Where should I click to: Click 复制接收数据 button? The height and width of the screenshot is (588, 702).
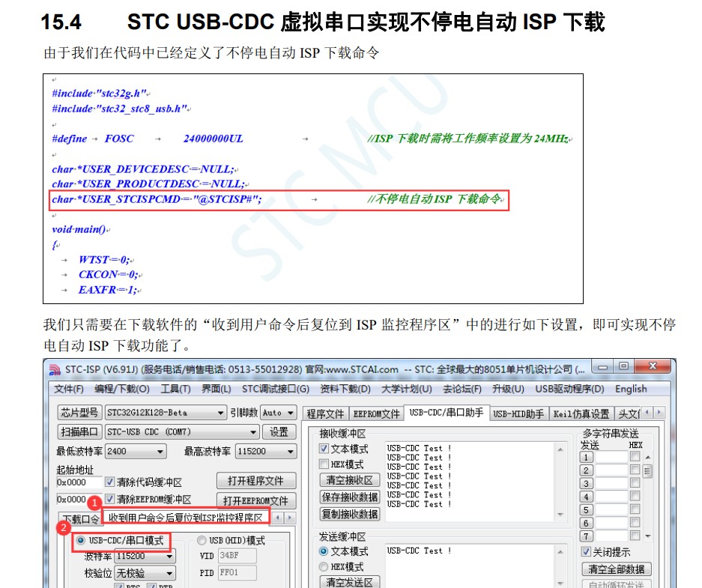[x=350, y=514]
